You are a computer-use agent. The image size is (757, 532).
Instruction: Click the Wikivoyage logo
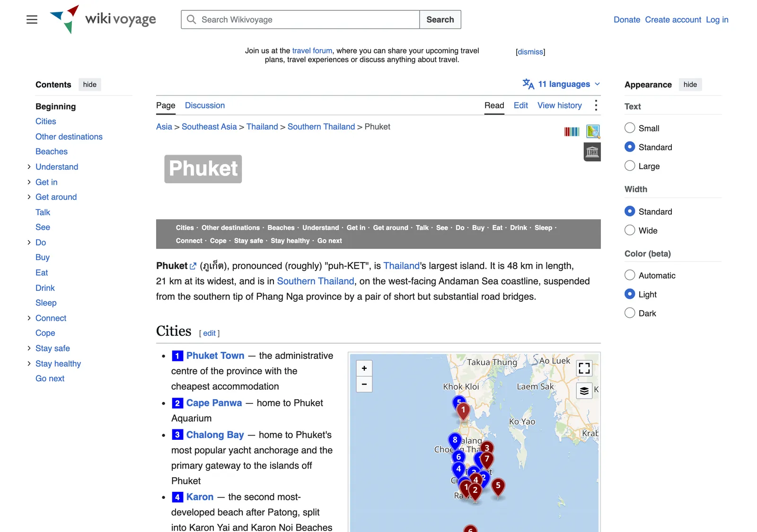pos(103,20)
